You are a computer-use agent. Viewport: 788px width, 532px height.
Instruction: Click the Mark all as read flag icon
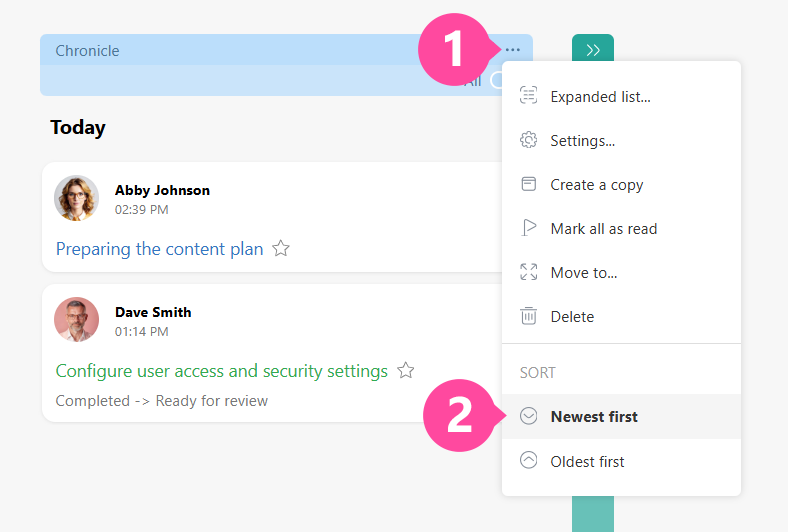tap(529, 228)
